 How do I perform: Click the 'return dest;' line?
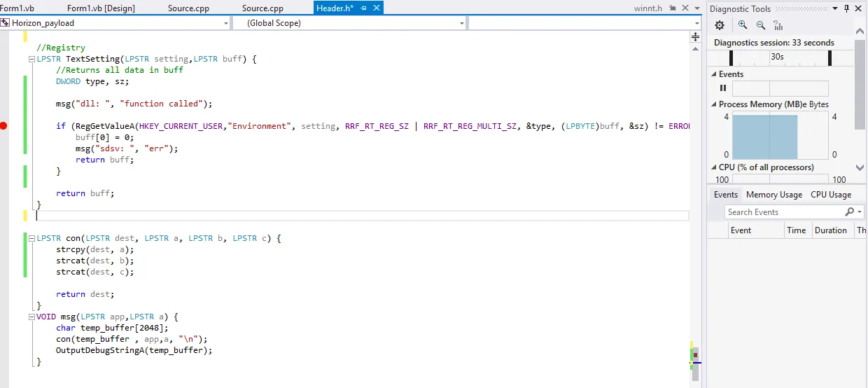click(85, 294)
